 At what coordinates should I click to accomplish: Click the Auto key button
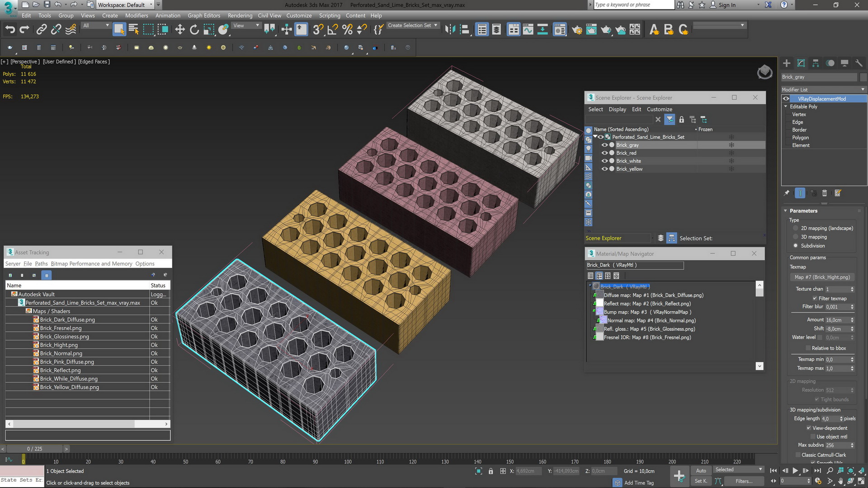pyautogui.click(x=701, y=470)
